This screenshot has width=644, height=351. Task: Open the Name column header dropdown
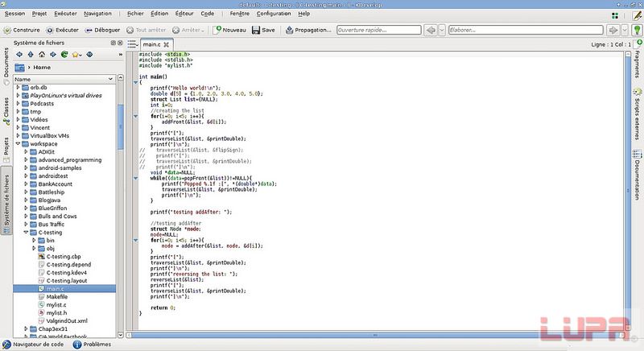(x=110, y=79)
